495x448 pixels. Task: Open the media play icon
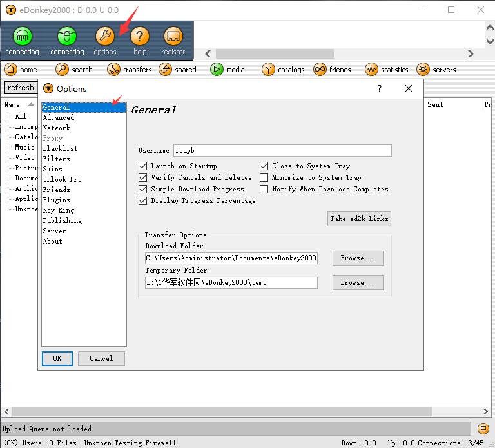coord(217,69)
